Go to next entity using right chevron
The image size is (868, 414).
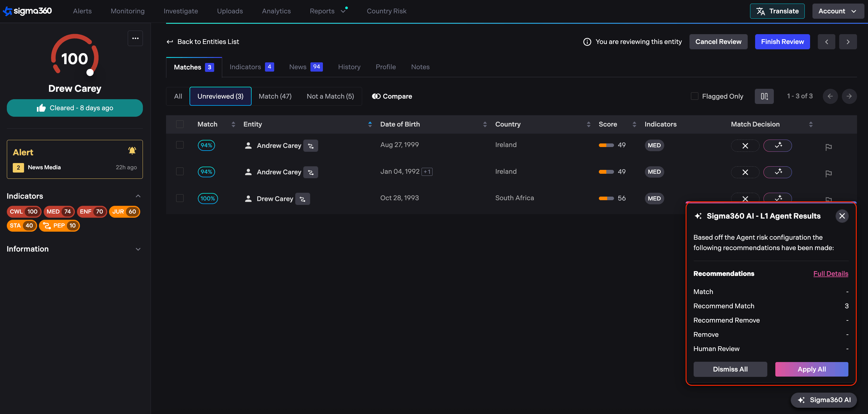pos(848,42)
